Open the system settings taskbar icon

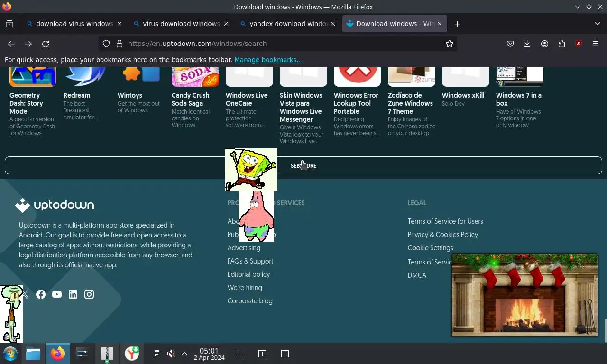point(83,354)
